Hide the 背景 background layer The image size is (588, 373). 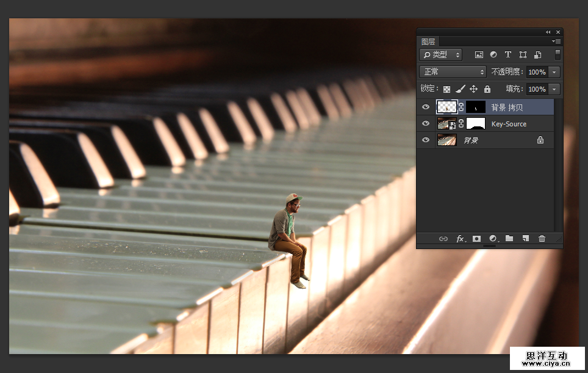pyautogui.click(x=426, y=140)
